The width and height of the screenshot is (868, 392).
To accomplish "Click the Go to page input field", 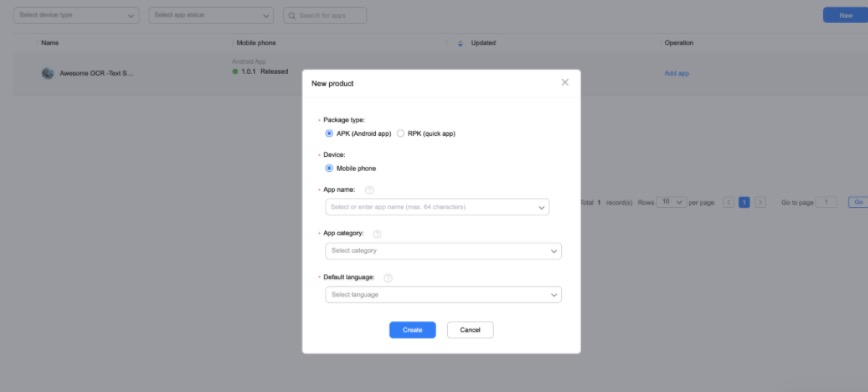I will point(826,203).
